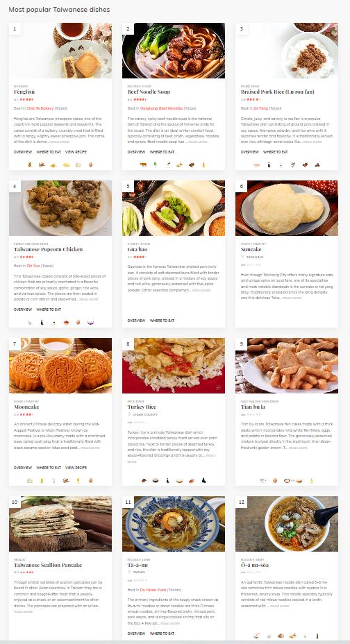
Task: Open the Chia Te Bakery link
Action: pyautogui.click(x=40, y=108)
